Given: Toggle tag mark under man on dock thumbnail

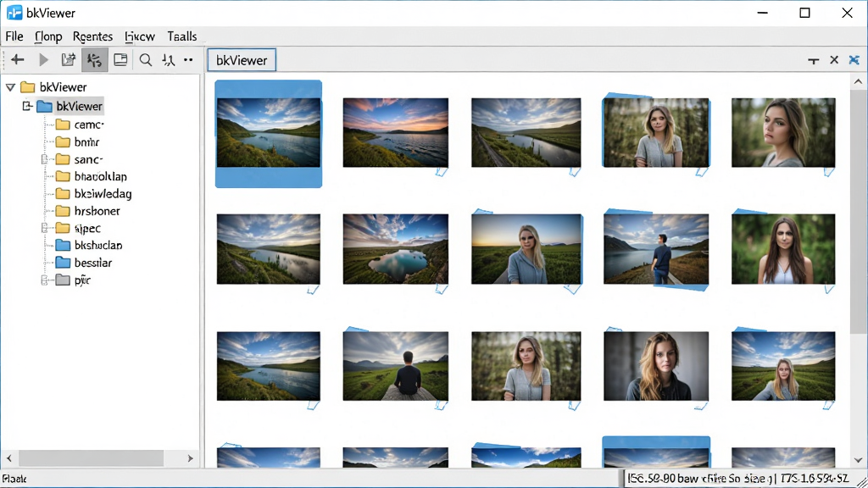Looking at the screenshot, I should pos(441,406).
